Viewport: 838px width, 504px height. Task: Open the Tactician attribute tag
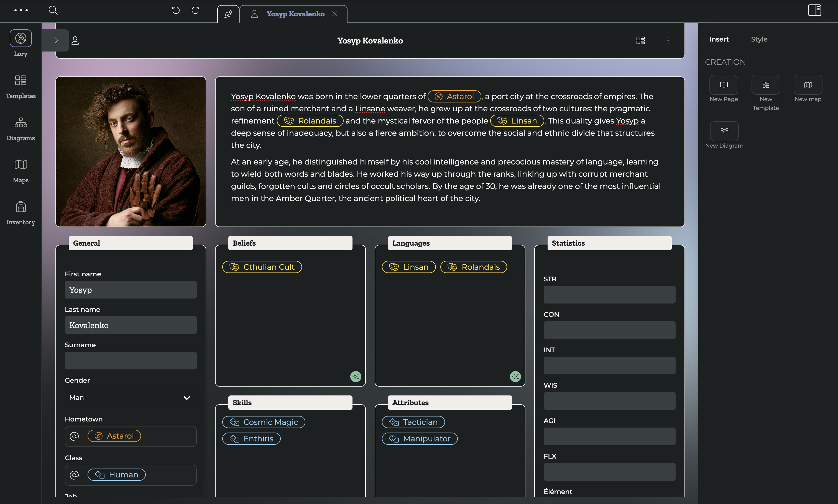tap(413, 422)
